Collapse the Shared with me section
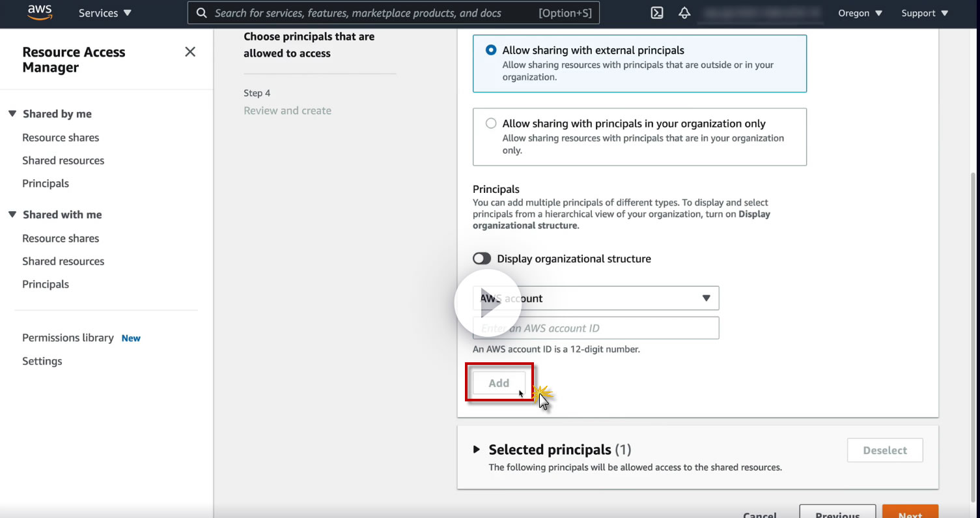 12,214
